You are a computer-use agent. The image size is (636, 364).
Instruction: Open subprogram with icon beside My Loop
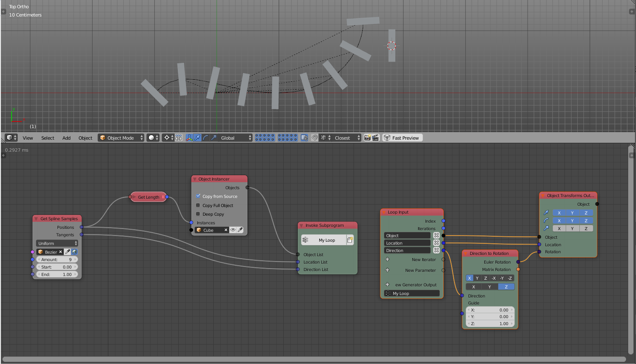point(350,240)
